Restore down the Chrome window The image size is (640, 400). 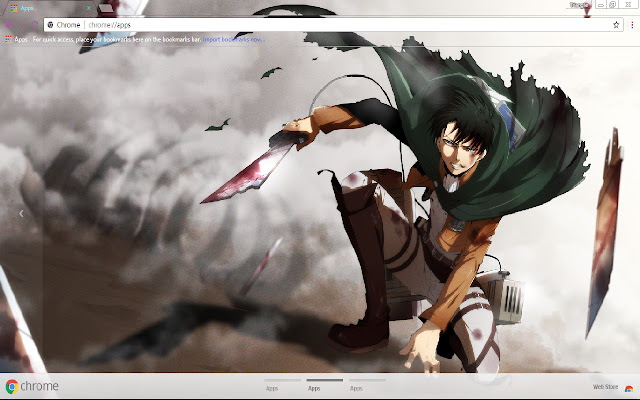613,5
